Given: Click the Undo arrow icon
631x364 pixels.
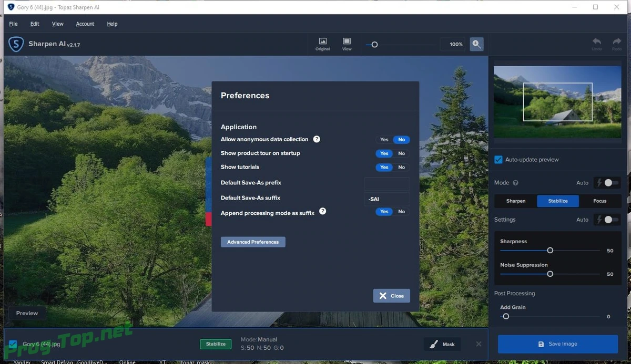Looking at the screenshot, I should [x=597, y=44].
